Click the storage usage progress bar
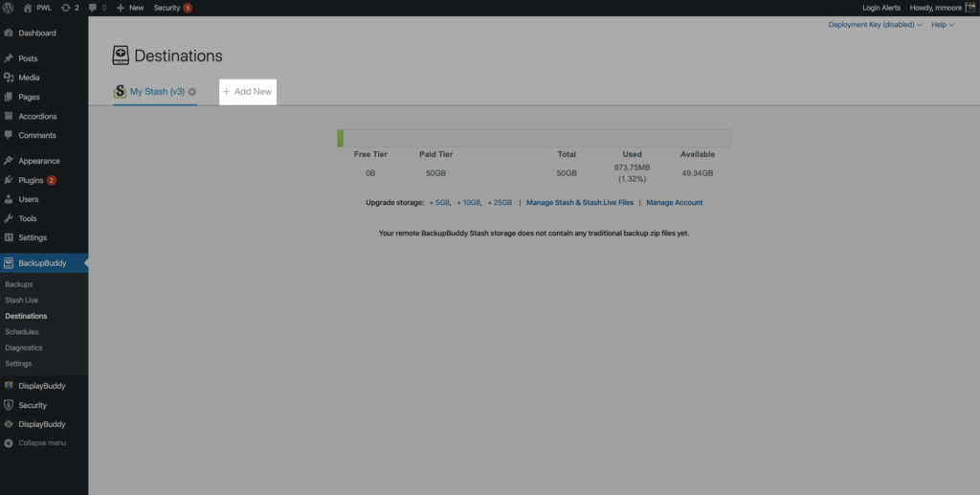 click(x=534, y=138)
